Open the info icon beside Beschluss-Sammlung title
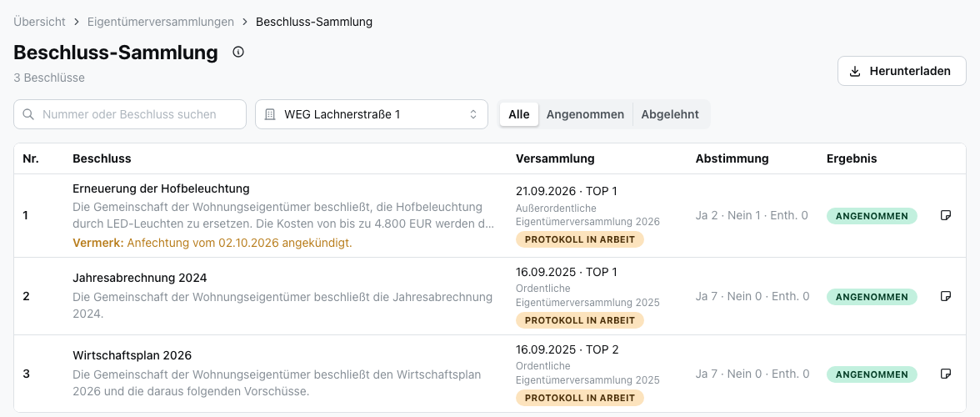980x417 pixels. [238, 52]
